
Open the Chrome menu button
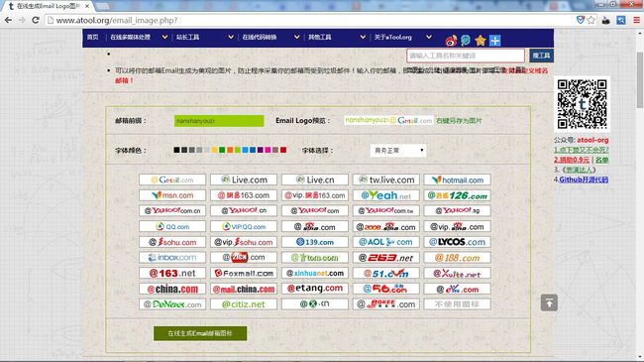[636, 20]
